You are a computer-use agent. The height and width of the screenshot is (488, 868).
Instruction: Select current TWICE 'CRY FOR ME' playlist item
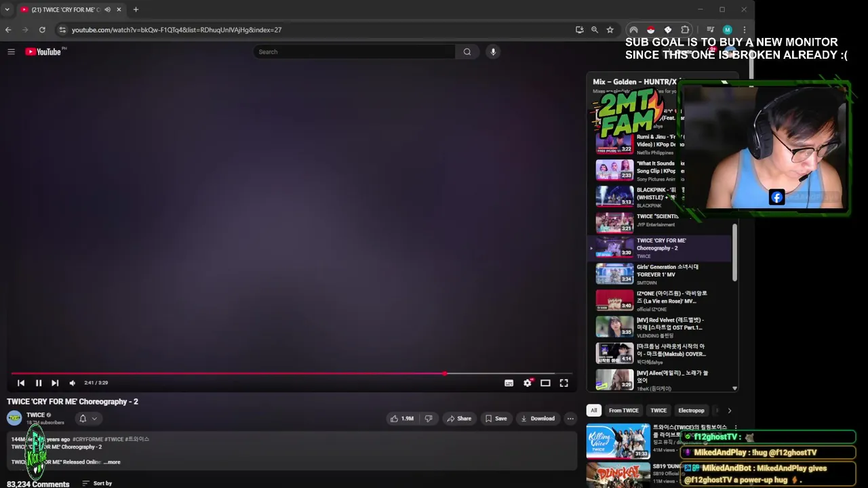click(659, 248)
